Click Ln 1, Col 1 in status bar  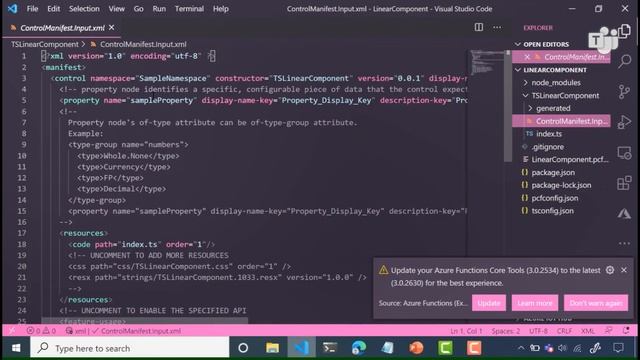pyautogui.click(x=466, y=331)
